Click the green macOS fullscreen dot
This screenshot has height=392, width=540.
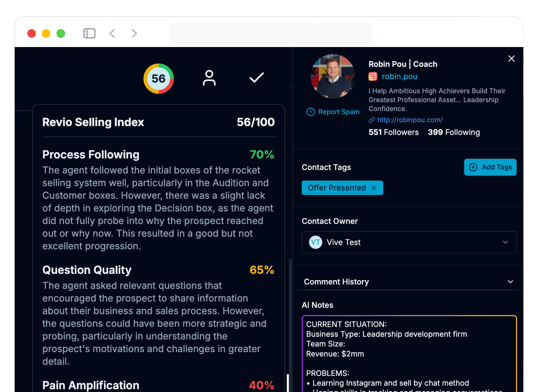pyautogui.click(x=61, y=34)
